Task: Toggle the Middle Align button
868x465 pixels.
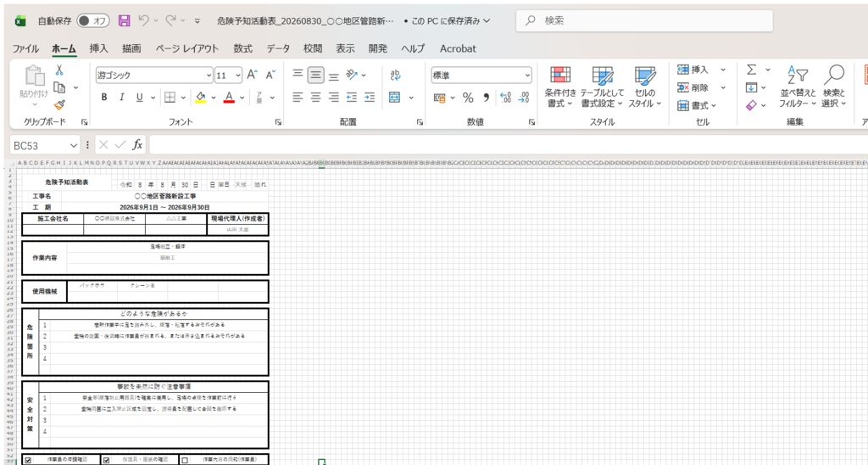Action: [x=315, y=75]
